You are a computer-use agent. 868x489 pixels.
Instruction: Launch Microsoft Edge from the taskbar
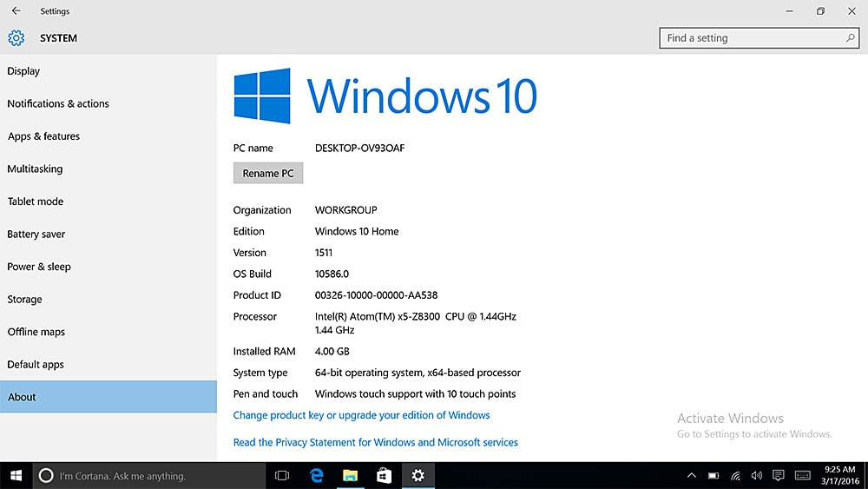(x=317, y=475)
